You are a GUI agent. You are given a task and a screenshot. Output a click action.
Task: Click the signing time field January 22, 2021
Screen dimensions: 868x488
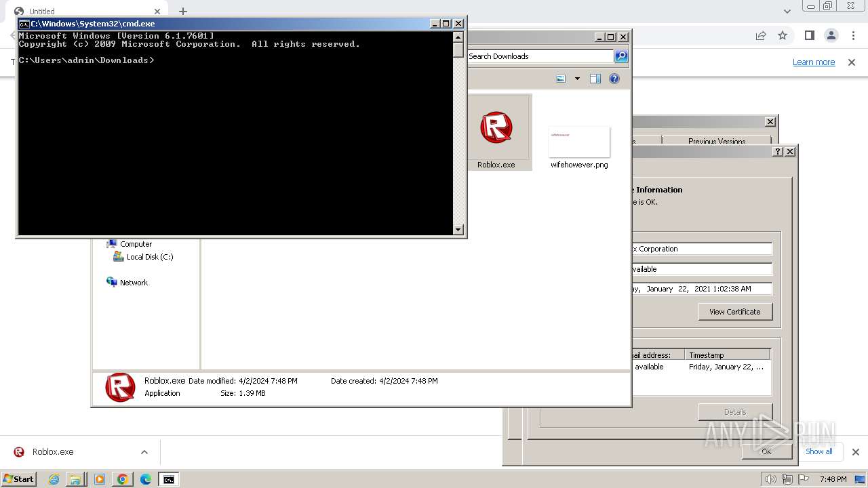(702, 289)
